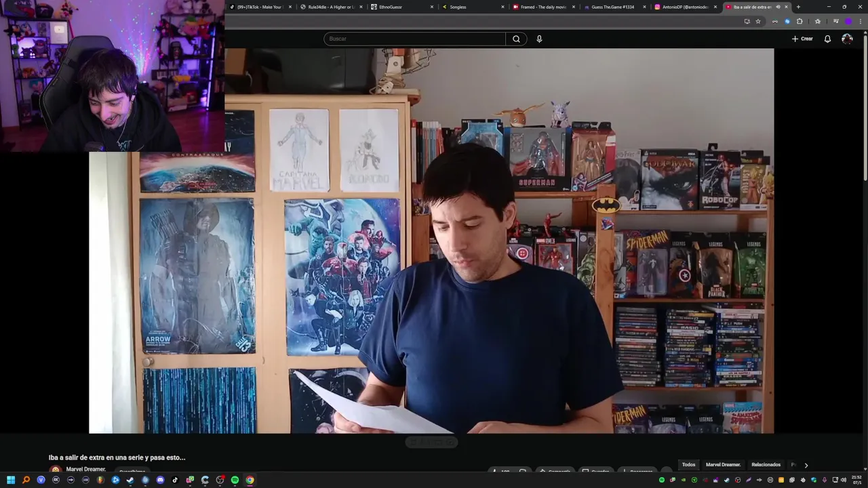868x488 pixels.
Task: Mute the YouTube tab audio icon
Action: [778, 7]
